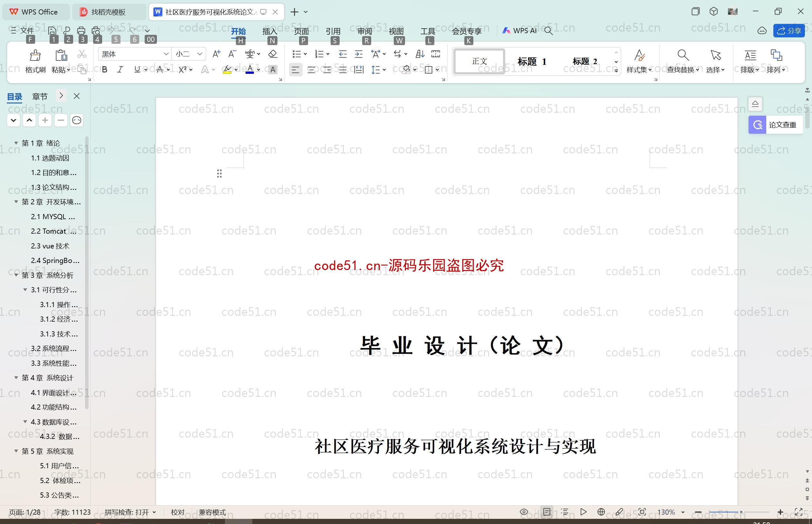
Task: Click 标题1 style button in ribbon
Action: (533, 60)
